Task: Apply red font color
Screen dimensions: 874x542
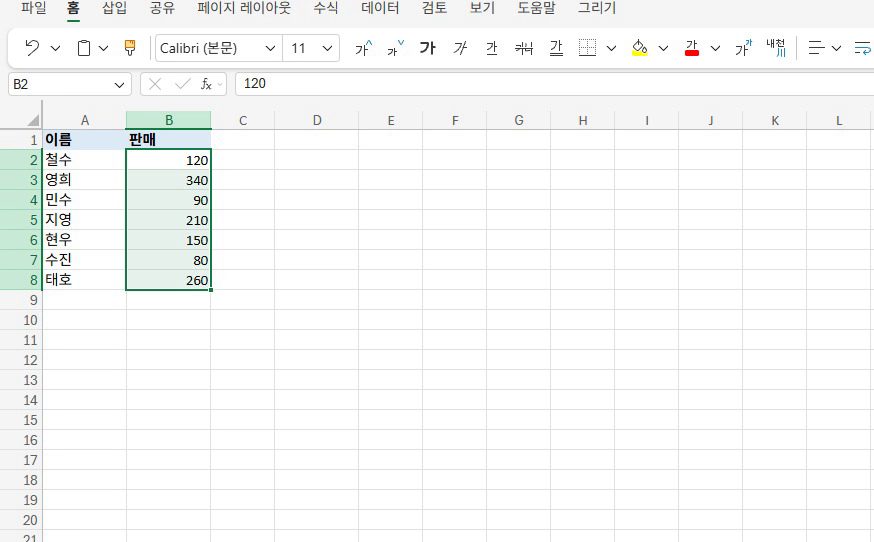Action: [x=692, y=48]
